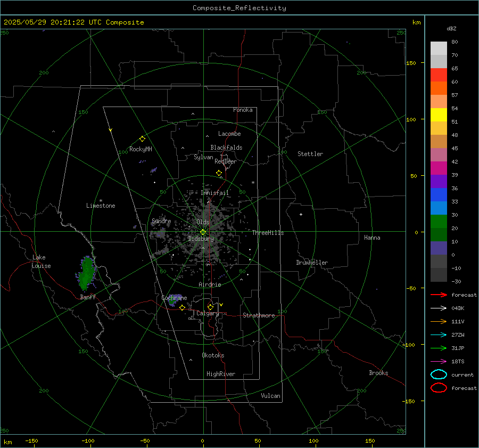Screen dimensions: 479x448
Task: Click the Okotoks city label
Action: (x=213, y=355)
